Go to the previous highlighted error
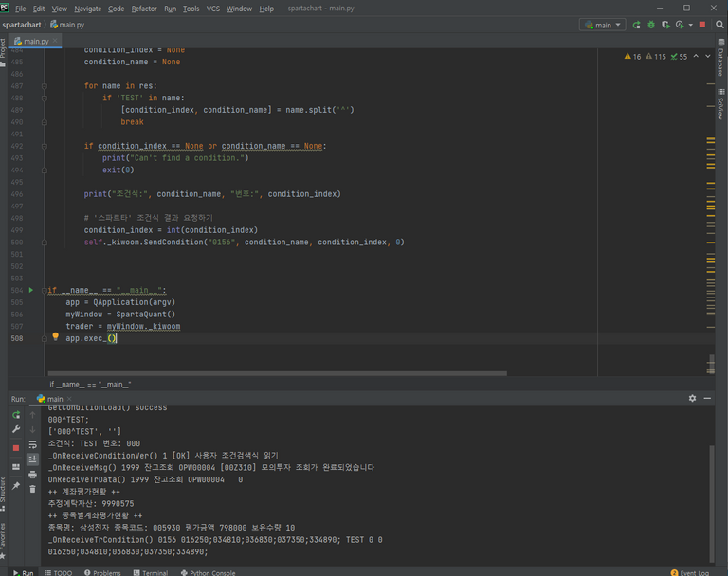This screenshot has height=576, width=728. (696, 56)
